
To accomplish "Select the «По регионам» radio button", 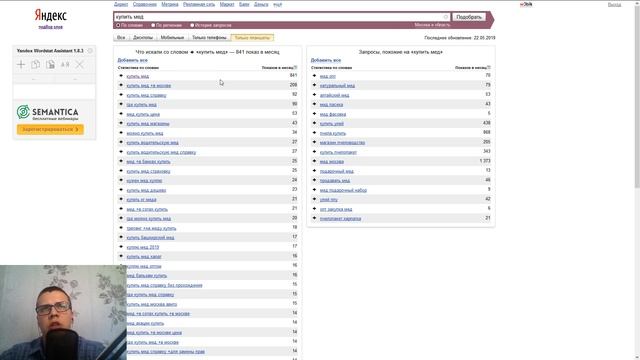I will point(153,25).
